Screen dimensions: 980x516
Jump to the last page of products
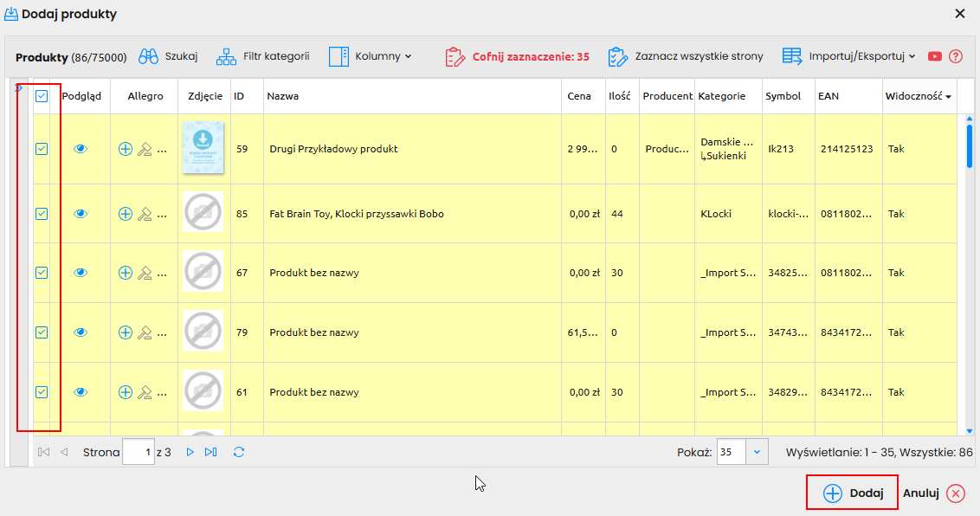(210, 452)
